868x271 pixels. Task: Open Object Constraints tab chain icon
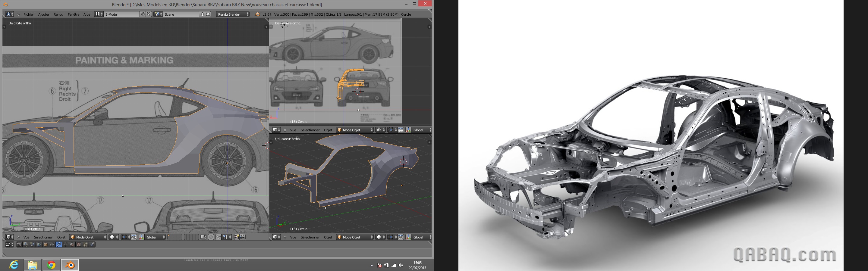click(52, 245)
